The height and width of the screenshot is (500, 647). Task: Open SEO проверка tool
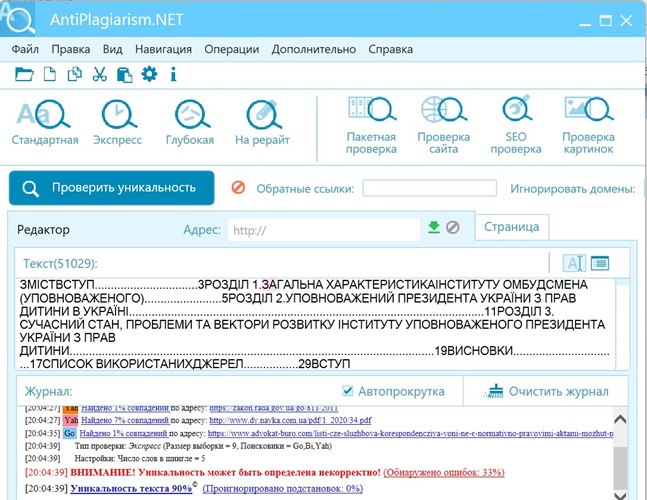click(516, 125)
